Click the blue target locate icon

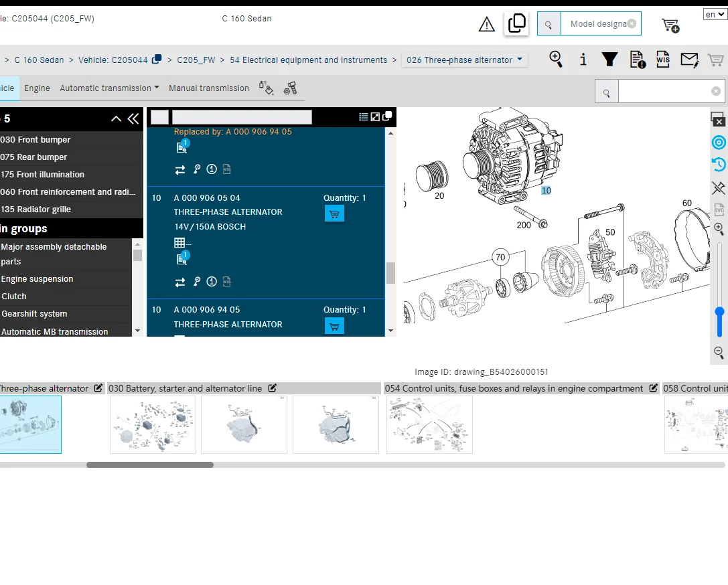coord(719,143)
